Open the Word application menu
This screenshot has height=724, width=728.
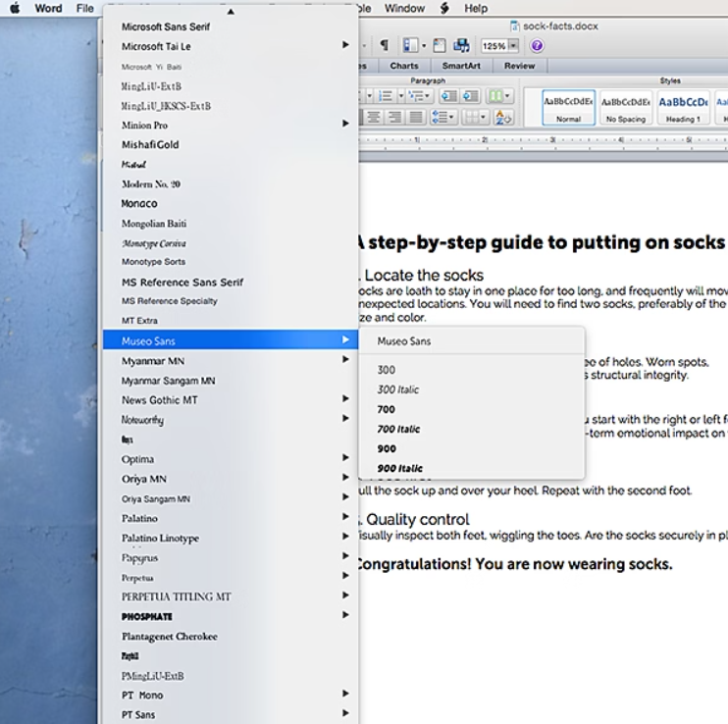48,8
